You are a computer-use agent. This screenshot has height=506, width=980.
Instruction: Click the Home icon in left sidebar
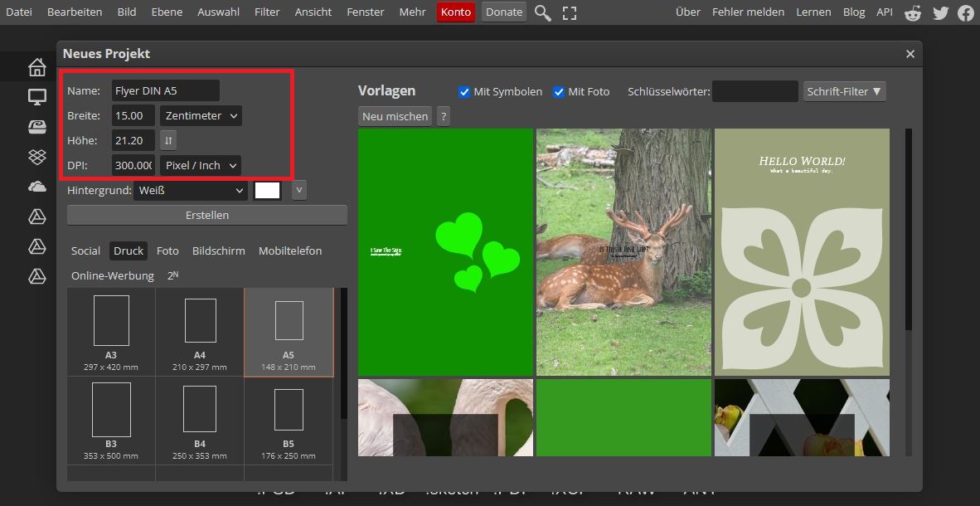point(36,67)
